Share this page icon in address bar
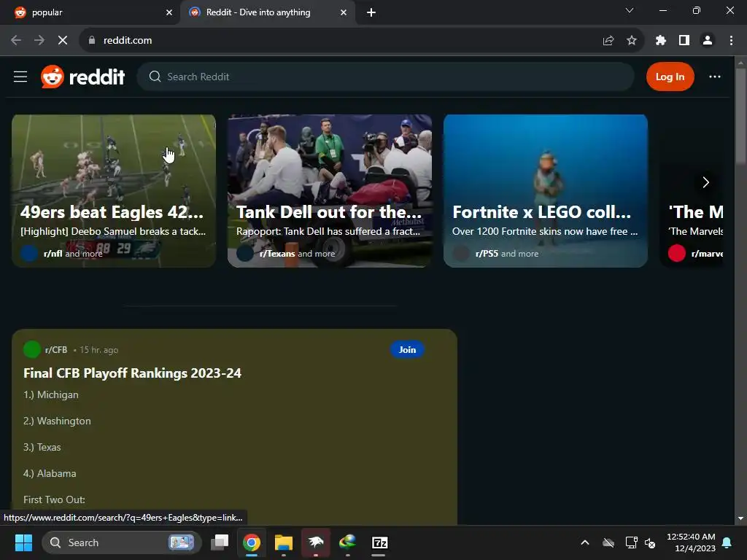 (x=608, y=41)
